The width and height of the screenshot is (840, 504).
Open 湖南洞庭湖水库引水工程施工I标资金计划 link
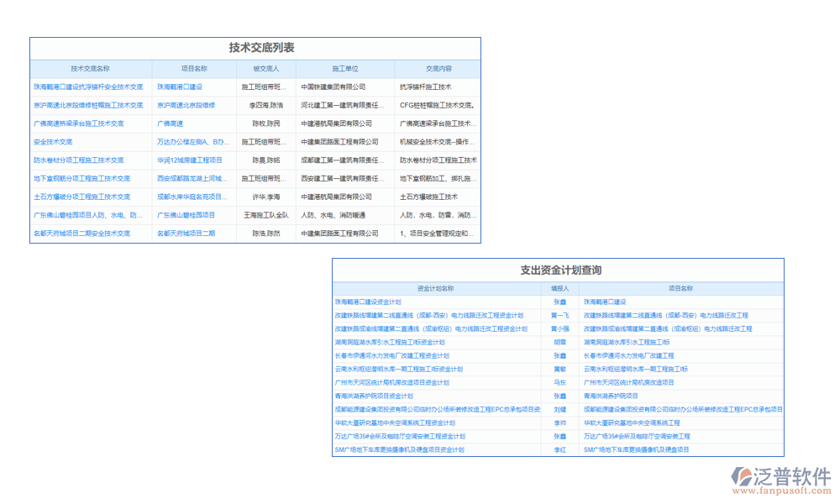coord(390,342)
